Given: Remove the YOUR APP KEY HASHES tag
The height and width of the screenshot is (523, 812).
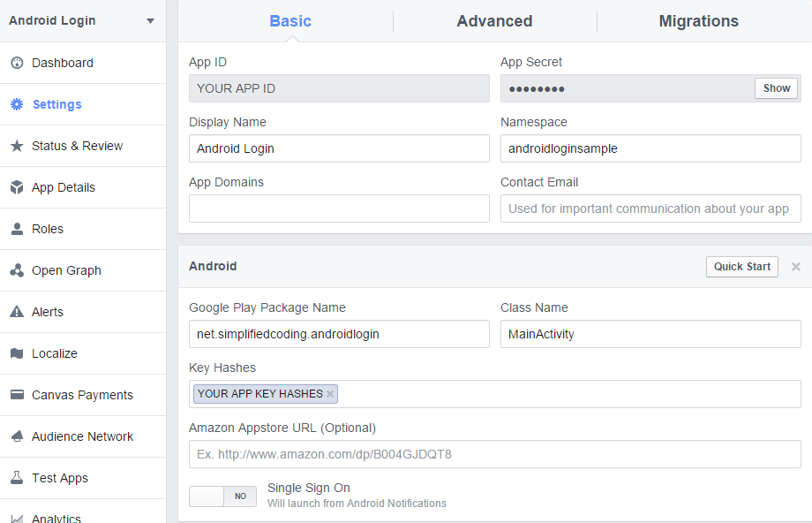Looking at the screenshot, I should [x=330, y=394].
